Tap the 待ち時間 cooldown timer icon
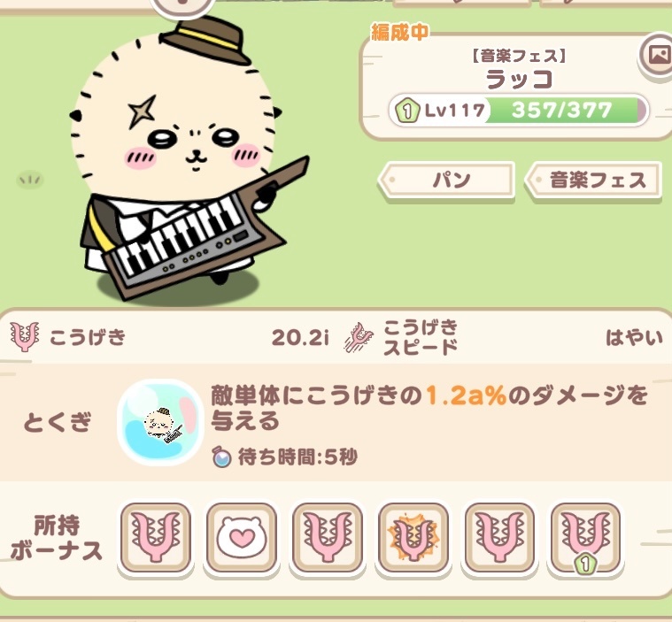Screen dimensions: 672x622 pyautogui.click(x=222, y=457)
